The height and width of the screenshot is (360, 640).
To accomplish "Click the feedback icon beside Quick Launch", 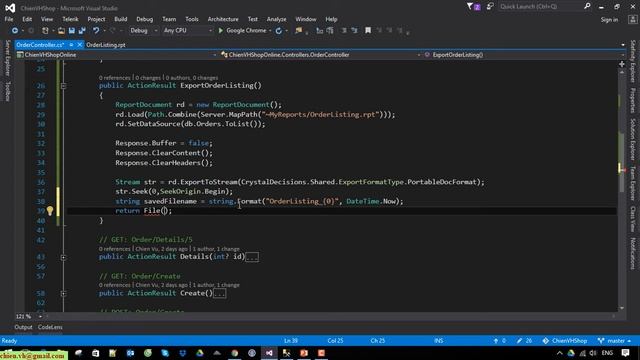I will [490, 7].
